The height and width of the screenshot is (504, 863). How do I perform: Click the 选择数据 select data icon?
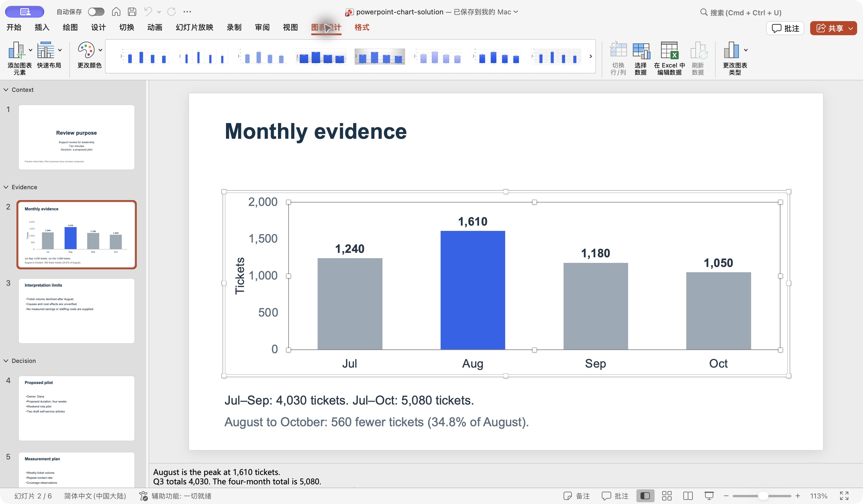(x=641, y=51)
